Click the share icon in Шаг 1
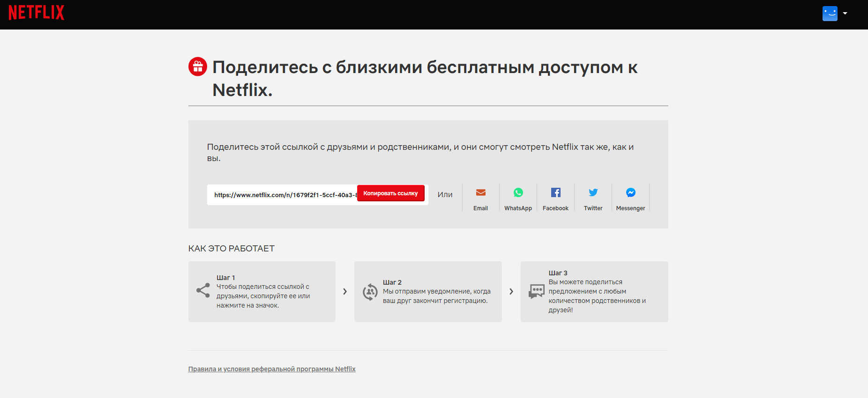The width and height of the screenshot is (868, 398). (203, 290)
